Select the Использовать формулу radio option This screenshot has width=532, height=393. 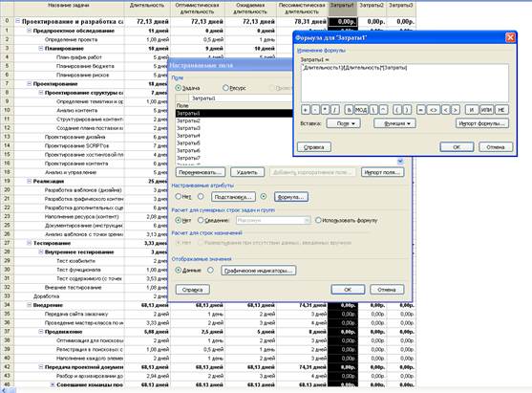click(x=318, y=220)
